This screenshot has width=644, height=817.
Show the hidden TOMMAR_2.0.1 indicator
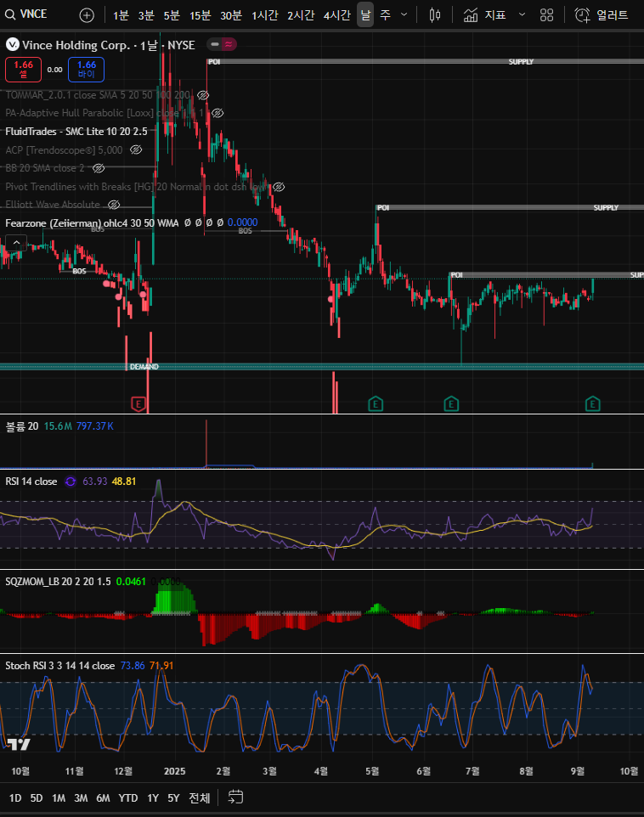pos(203,95)
